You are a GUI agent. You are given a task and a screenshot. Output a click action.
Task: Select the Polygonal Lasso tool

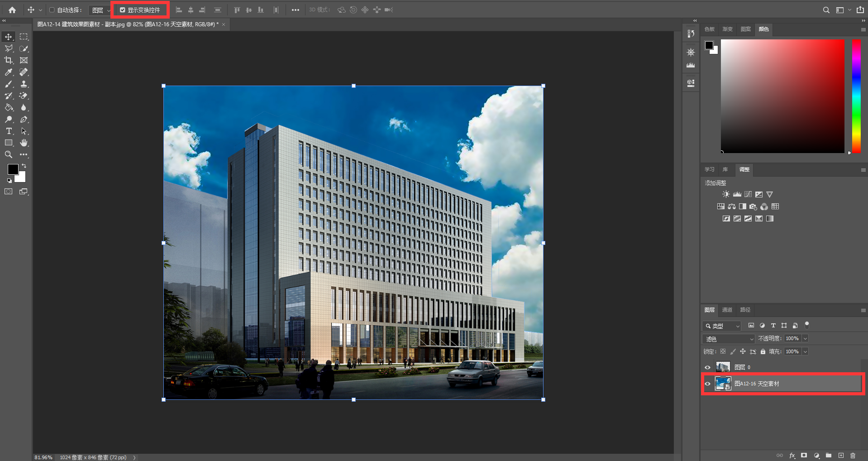coord(9,48)
